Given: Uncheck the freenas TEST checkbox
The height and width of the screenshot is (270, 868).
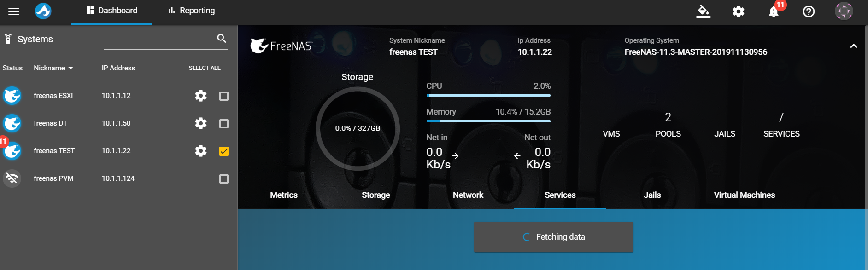Looking at the screenshot, I should (224, 151).
